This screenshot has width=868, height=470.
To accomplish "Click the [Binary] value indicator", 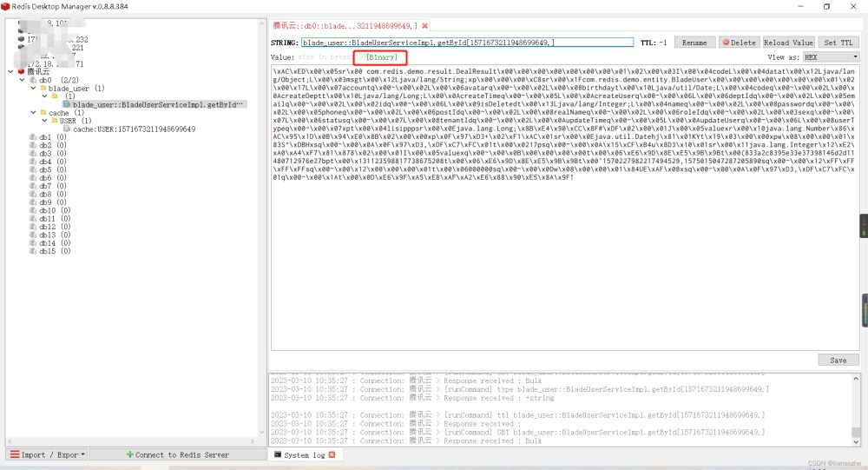I will [x=381, y=57].
